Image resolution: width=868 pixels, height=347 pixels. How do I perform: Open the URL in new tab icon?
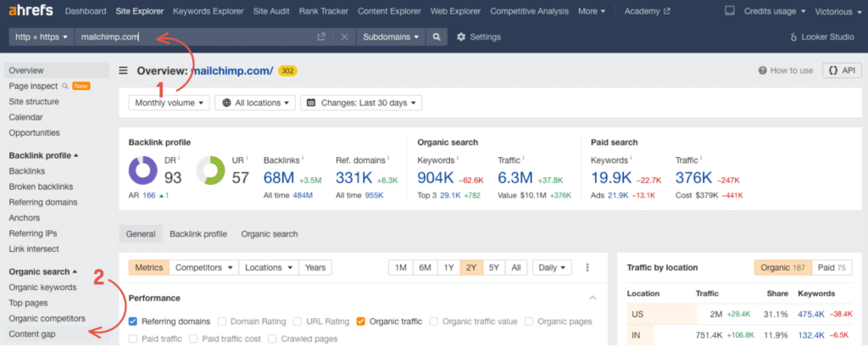coord(321,36)
